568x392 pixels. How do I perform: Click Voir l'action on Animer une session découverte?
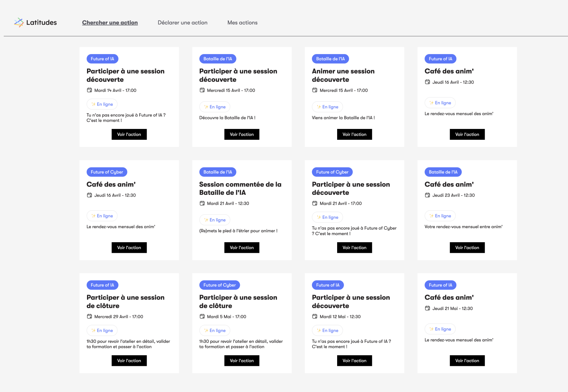(354, 134)
